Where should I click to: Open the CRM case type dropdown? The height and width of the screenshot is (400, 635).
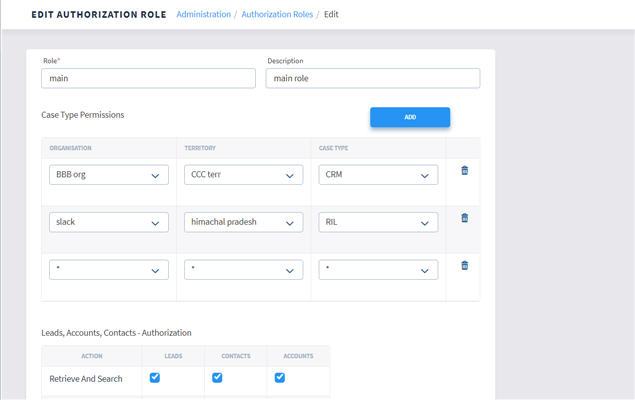point(378,175)
